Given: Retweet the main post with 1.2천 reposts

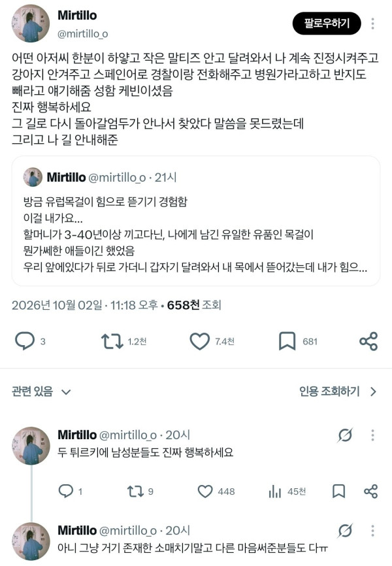Looking at the screenshot, I should pyautogui.click(x=112, y=341).
